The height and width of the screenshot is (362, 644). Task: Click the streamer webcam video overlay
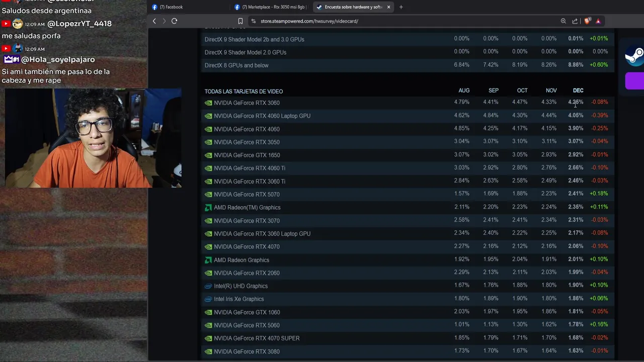click(93, 138)
